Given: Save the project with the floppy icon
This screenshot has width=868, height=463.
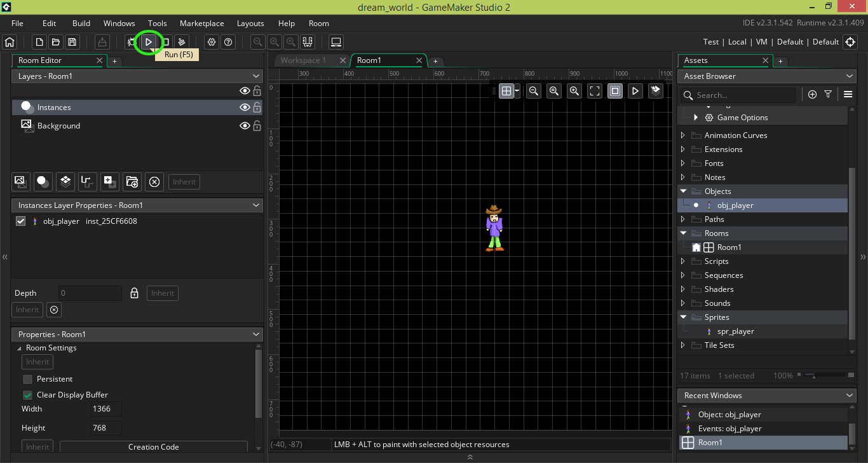Looking at the screenshot, I should (x=72, y=42).
